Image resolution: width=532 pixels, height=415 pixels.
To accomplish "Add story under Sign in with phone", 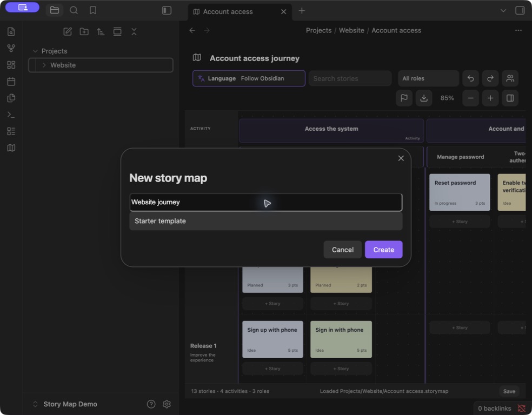I will click(341, 369).
